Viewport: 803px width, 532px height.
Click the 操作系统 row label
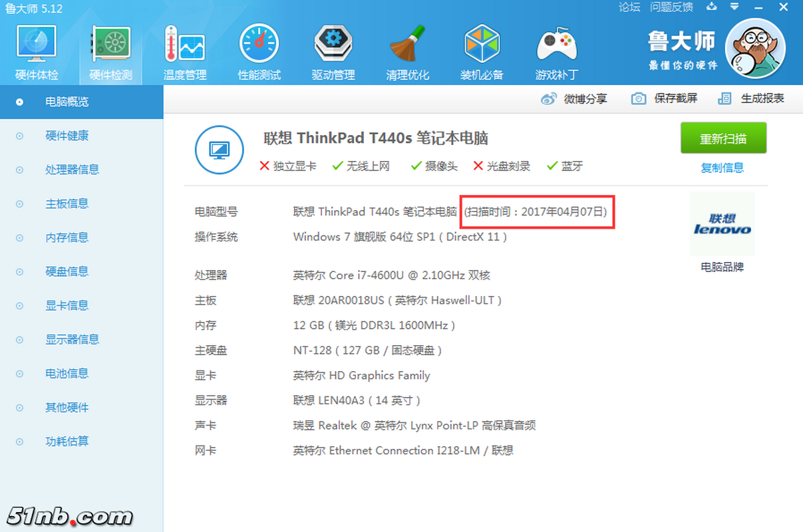[x=216, y=237]
